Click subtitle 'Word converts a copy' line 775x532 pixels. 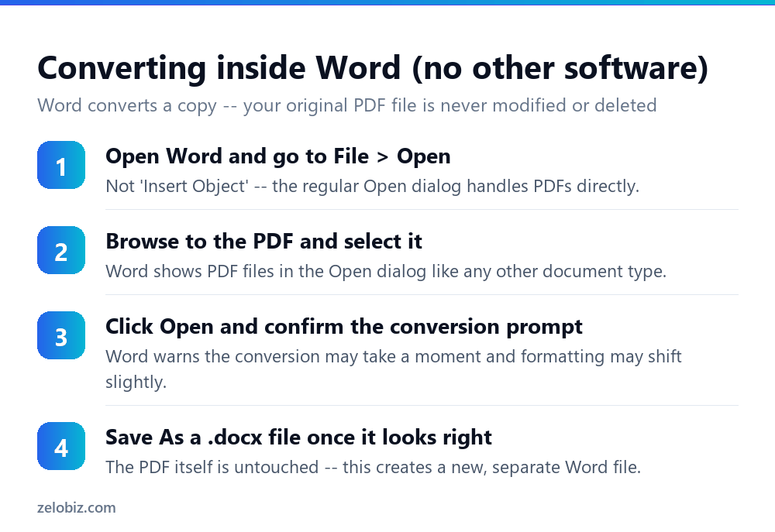click(347, 106)
